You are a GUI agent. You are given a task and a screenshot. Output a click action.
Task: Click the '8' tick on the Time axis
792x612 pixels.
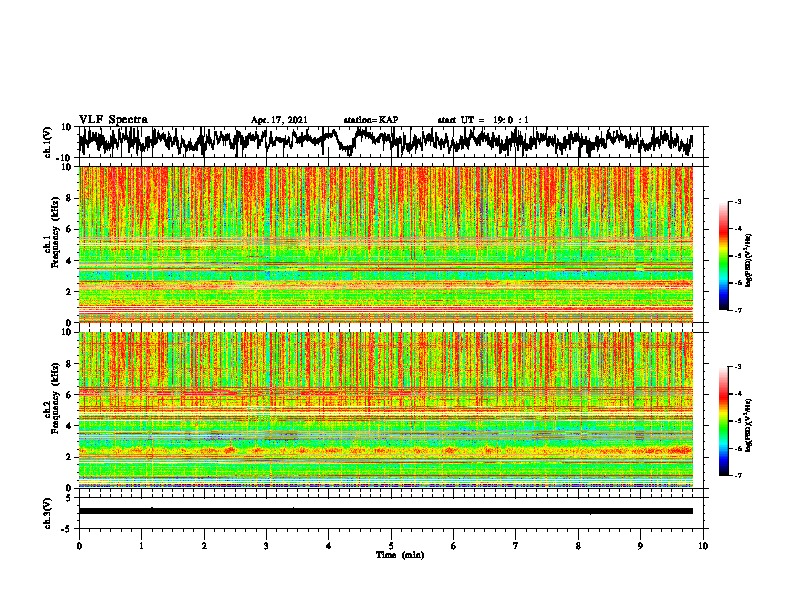pos(578,546)
